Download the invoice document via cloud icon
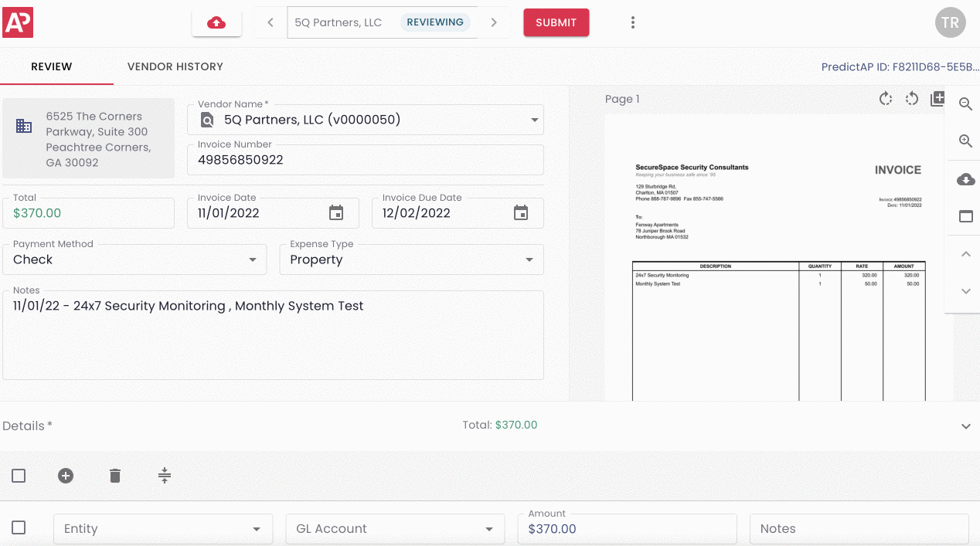Viewport: 980px width, 546px height. pyautogui.click(x=965, y=180)
